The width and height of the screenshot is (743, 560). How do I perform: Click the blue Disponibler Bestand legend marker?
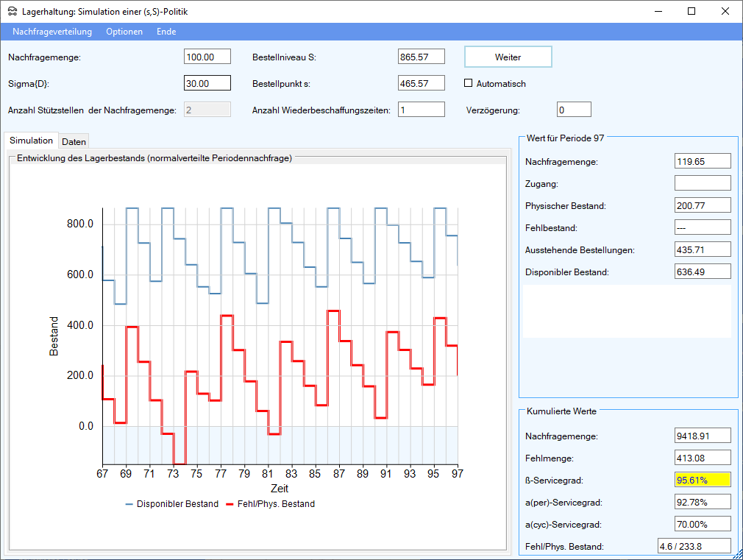(x=129, y=504)
